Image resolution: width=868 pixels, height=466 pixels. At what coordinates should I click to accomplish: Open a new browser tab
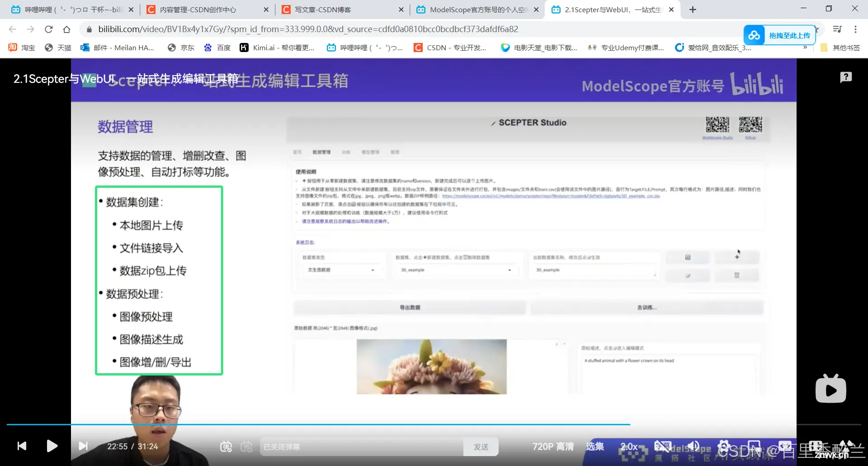693,10
